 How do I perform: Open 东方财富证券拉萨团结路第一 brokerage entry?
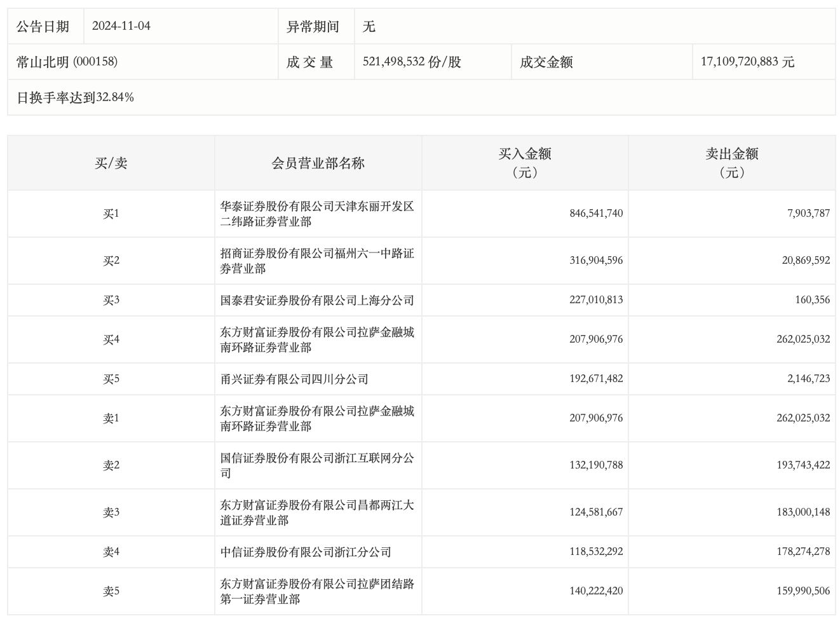tap(317, 591)
